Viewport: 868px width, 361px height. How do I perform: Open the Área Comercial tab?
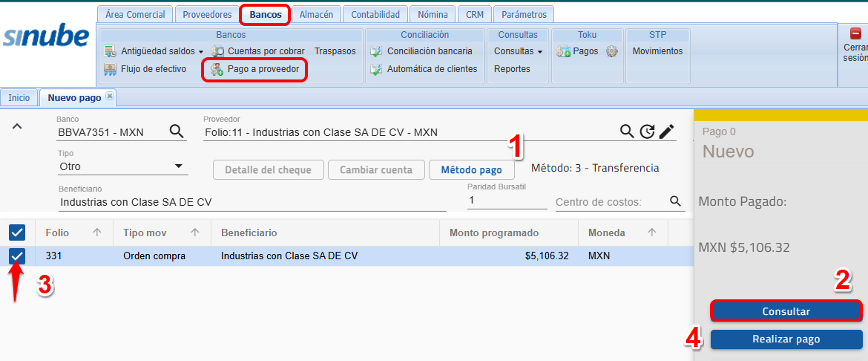[x=134, y=14]
